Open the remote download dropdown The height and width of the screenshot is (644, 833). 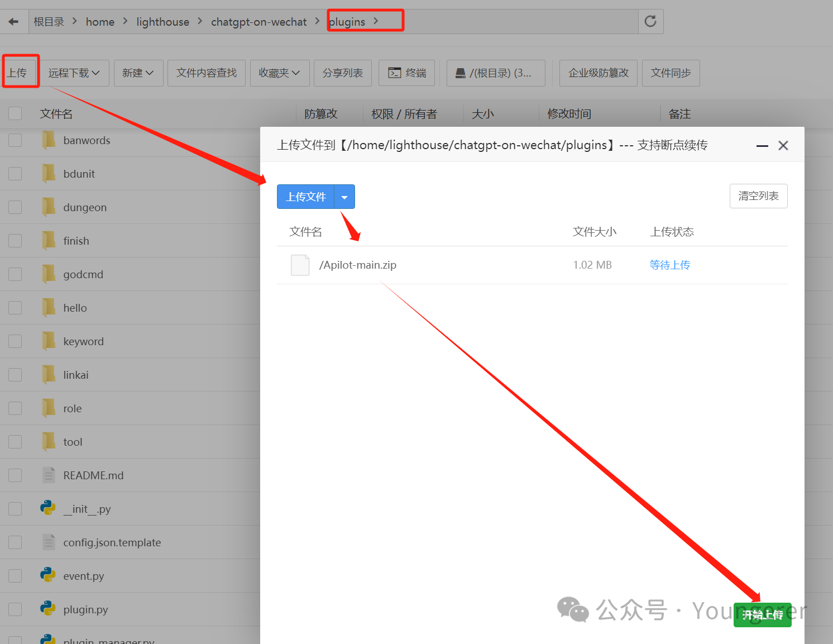click(x=74, y=73)
